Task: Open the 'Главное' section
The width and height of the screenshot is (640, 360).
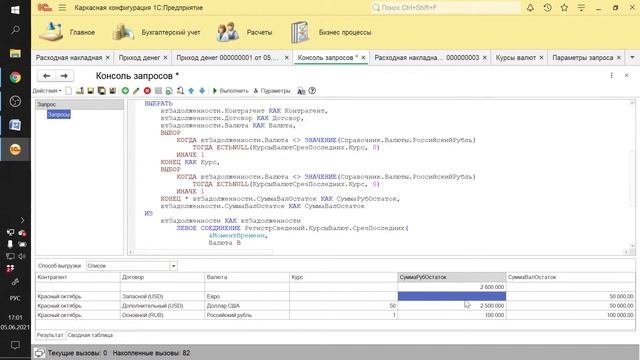Action: coord(67,32)
